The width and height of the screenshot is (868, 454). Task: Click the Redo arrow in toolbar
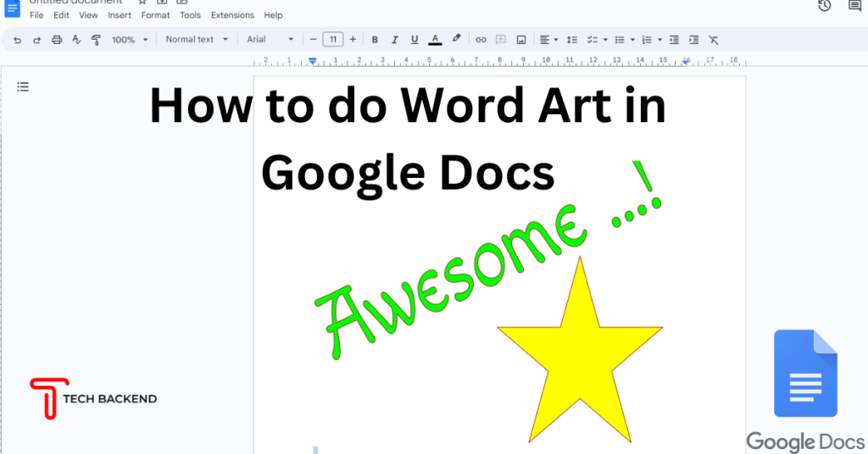pyautogui.click(x=36, y=40)
